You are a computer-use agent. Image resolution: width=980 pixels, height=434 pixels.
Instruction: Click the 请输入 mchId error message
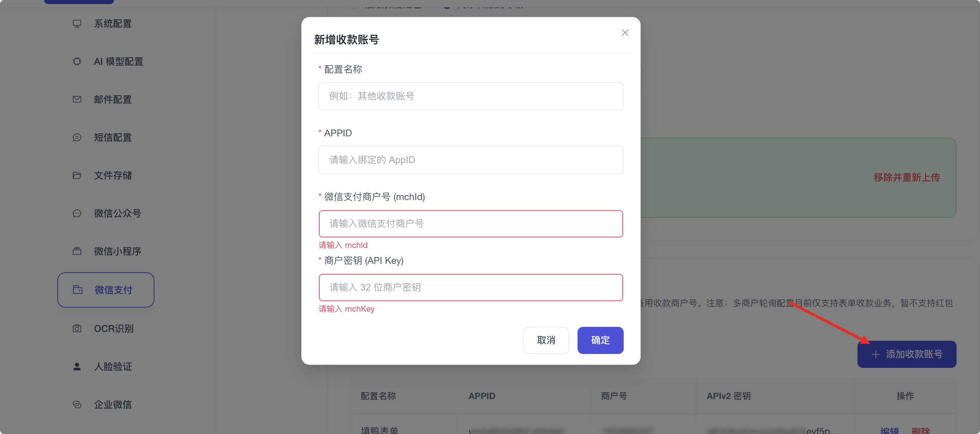point(343,245)
